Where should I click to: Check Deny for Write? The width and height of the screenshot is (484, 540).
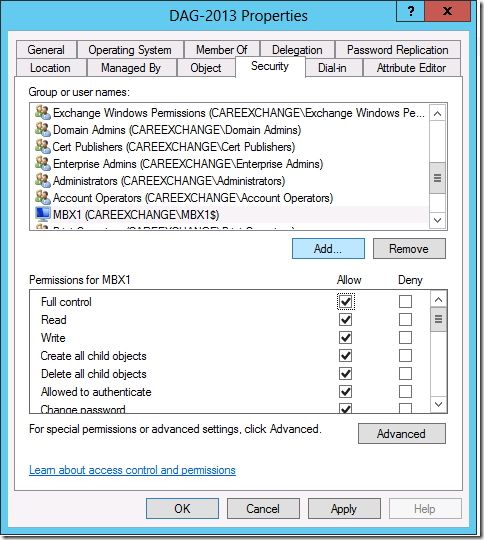pyautogui.click(x=405, y=338)
